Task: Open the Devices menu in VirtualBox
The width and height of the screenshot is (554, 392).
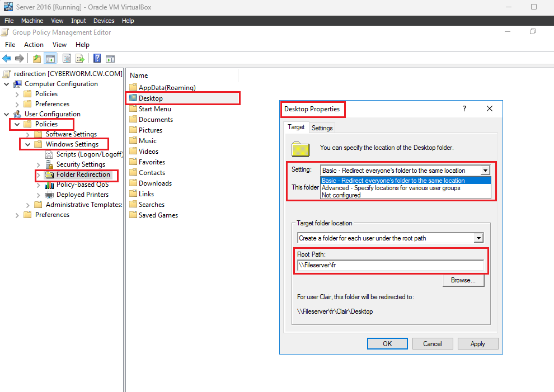Action: point(104,21)
